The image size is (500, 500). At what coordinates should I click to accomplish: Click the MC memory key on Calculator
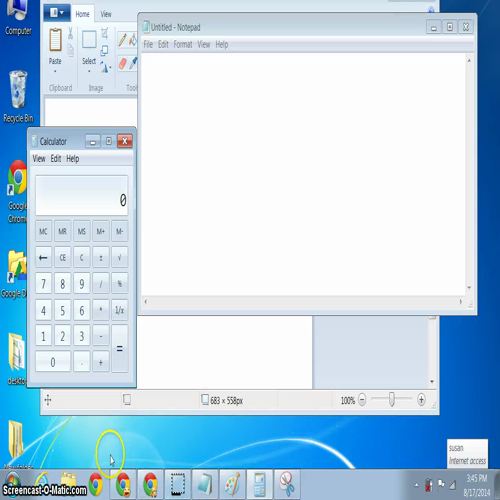[x=43, y=231]
